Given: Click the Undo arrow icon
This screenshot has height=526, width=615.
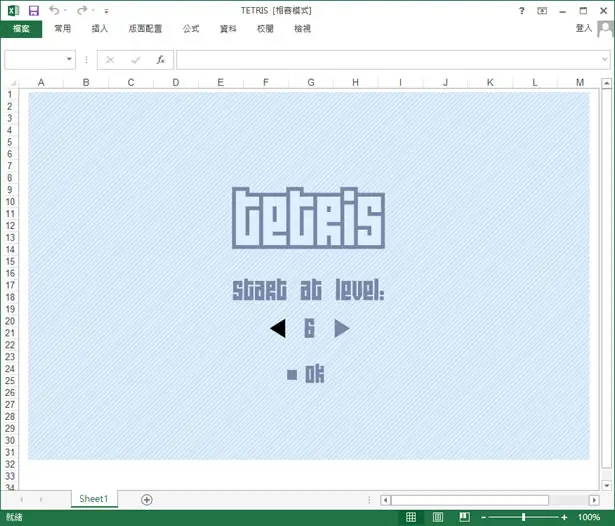Looking at the screenshot, I should 54,10.
